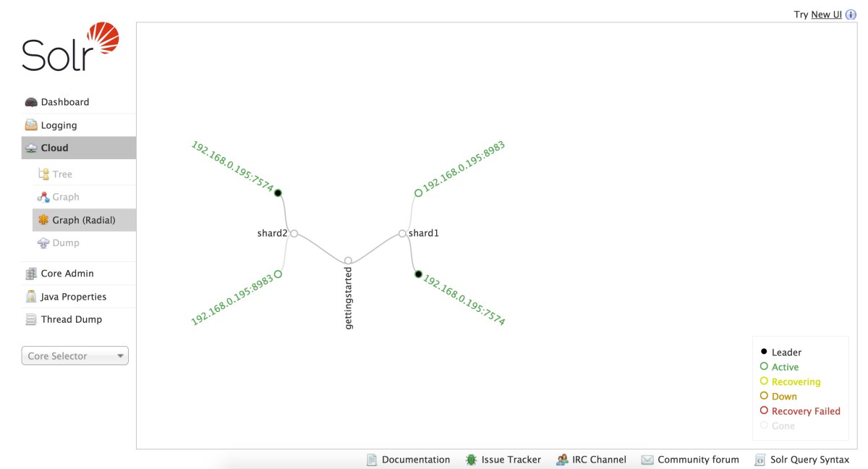
Task: Click the Thread Dump icon
Action: (31, 319)
